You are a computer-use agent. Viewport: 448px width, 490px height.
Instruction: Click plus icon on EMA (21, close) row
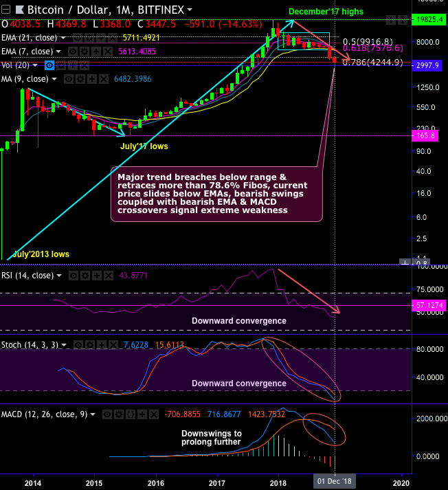coord(101,38)
